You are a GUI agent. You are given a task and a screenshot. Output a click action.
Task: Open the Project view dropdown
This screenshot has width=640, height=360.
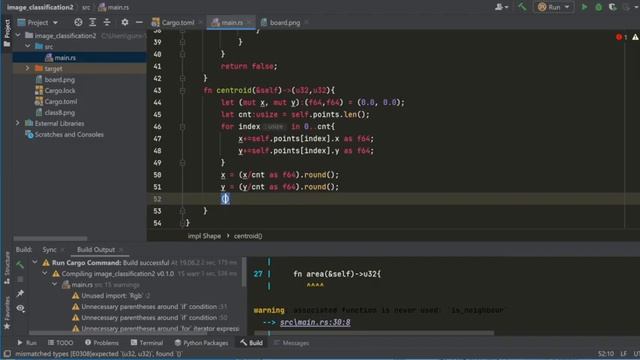(x=38, y=22)
